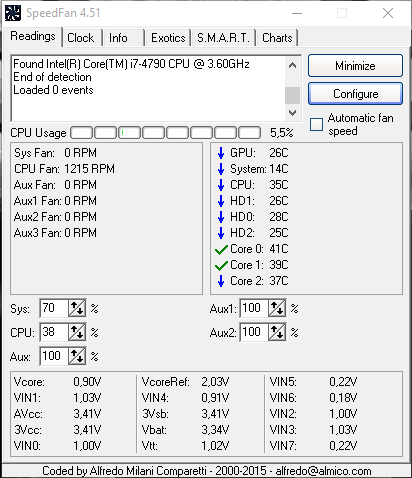
Task: Open the Configure dialog
Action: coord(355,94)
